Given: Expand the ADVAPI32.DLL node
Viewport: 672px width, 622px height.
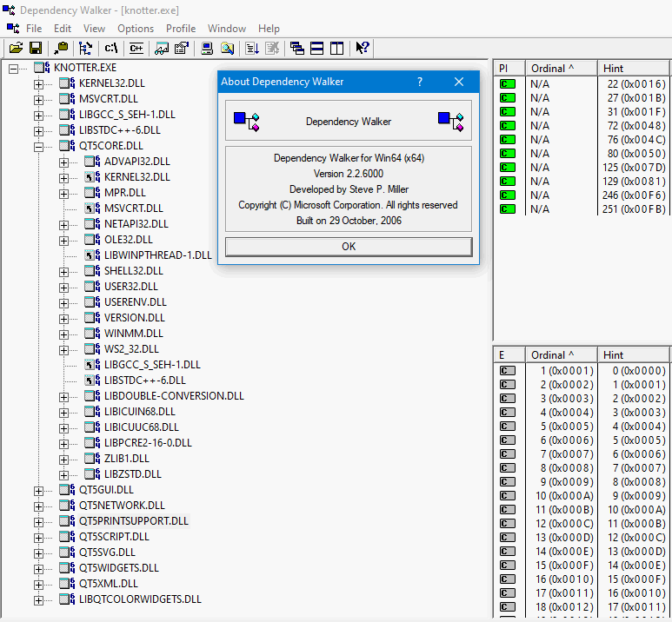Looking at the screenshot, I should [63, 162].
